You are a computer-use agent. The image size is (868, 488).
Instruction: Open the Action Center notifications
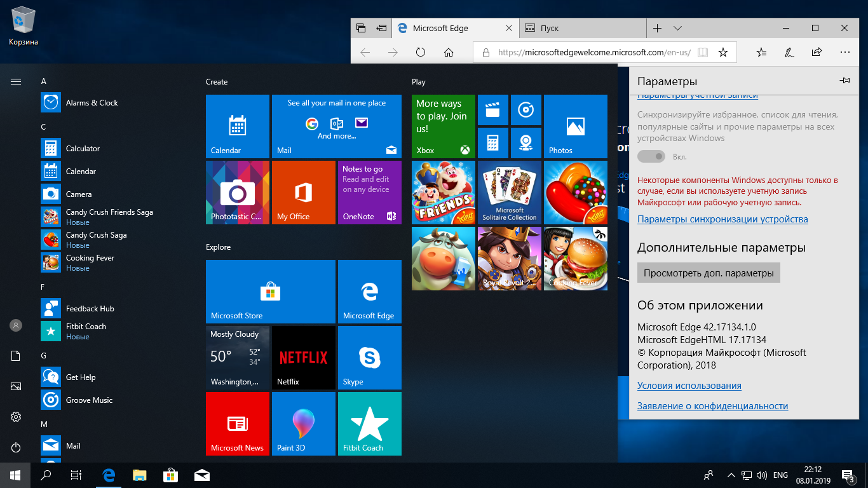pos(848,475)
